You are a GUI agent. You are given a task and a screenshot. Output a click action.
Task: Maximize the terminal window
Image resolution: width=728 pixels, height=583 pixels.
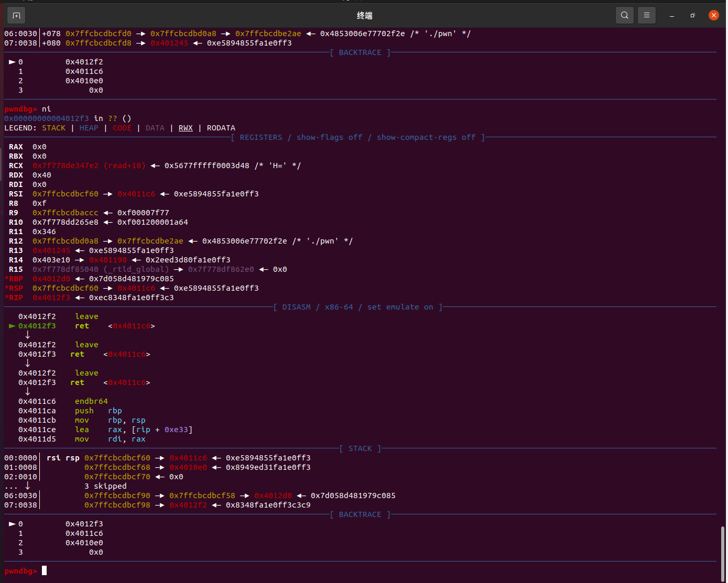693,16
